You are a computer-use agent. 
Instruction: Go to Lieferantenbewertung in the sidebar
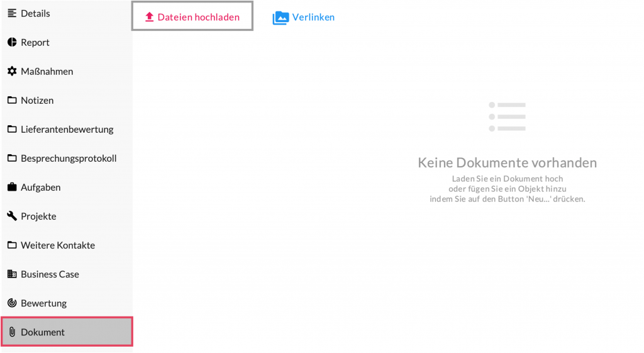[x=67, y=129]
